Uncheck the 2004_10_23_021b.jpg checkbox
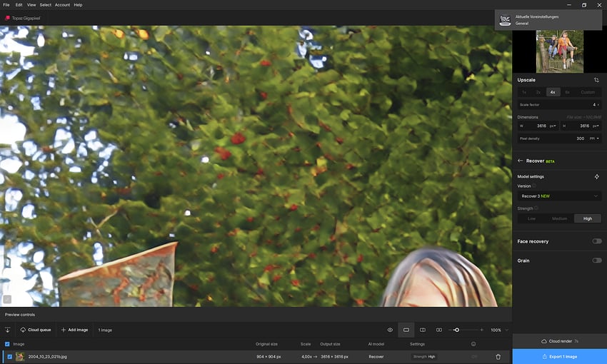 [9, 356]
